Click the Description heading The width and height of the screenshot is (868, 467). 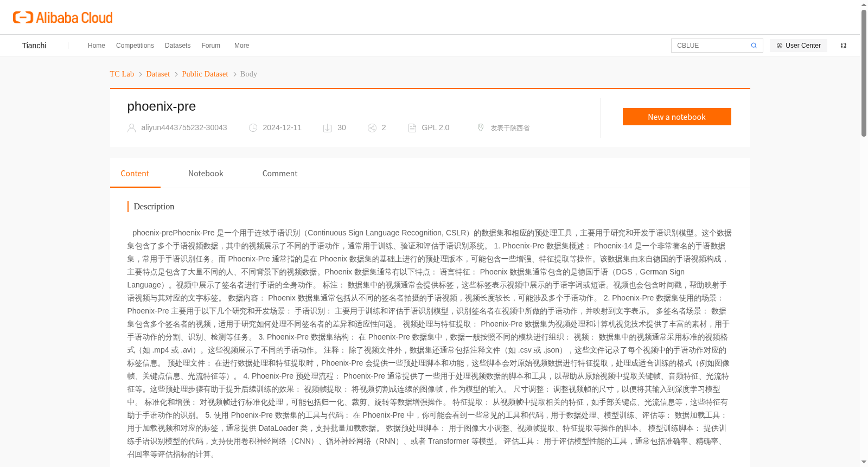click(154, 207)
